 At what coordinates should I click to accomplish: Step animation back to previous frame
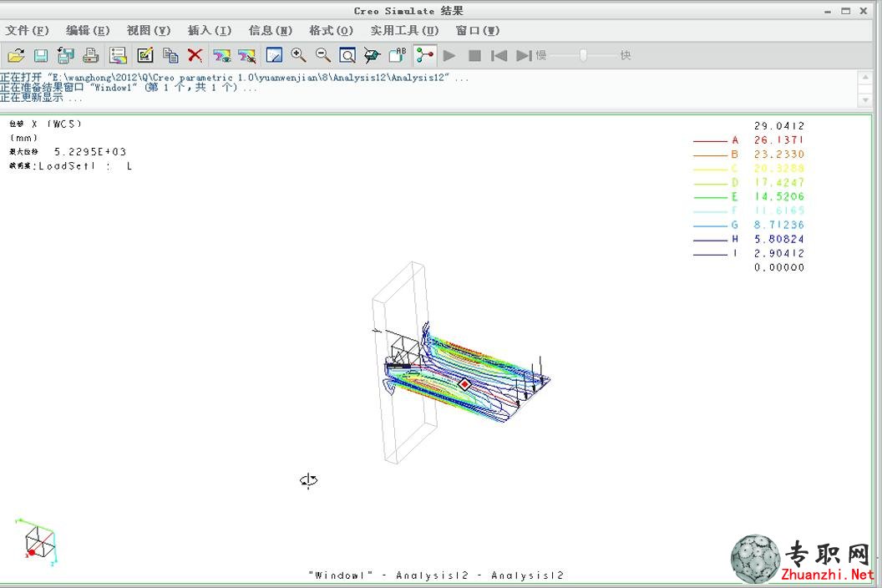[x=499, y=55]
